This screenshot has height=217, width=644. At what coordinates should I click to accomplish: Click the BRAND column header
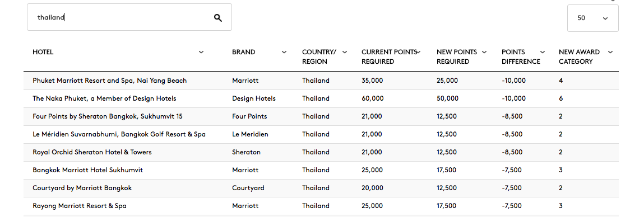244,52
